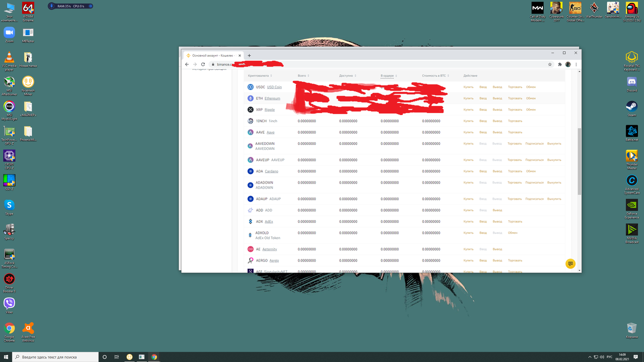Open a new Chrome tab

249,55
